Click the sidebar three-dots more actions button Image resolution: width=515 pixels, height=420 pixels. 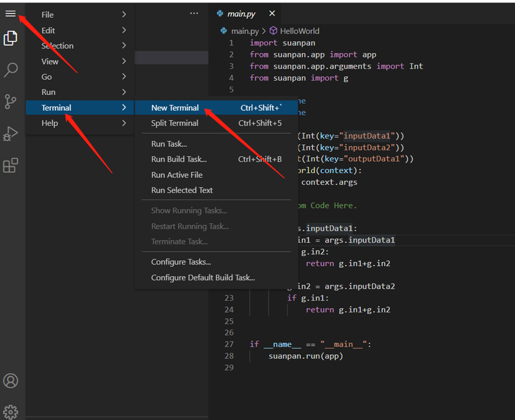[194, 14]
